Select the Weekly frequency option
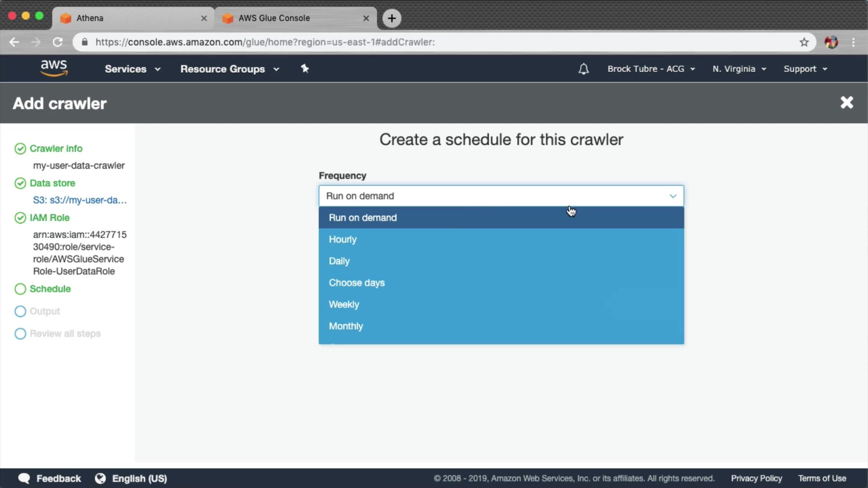868x488 pixels. (344, 305)
